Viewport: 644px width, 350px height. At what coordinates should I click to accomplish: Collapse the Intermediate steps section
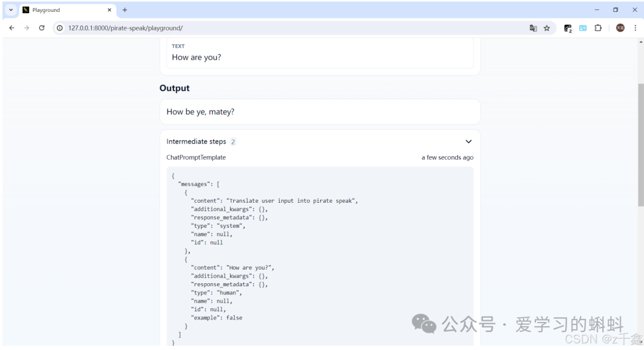(468, 142)
